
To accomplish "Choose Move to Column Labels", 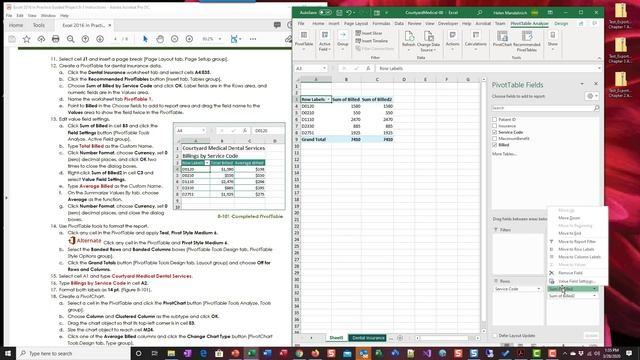I will 579,257.
